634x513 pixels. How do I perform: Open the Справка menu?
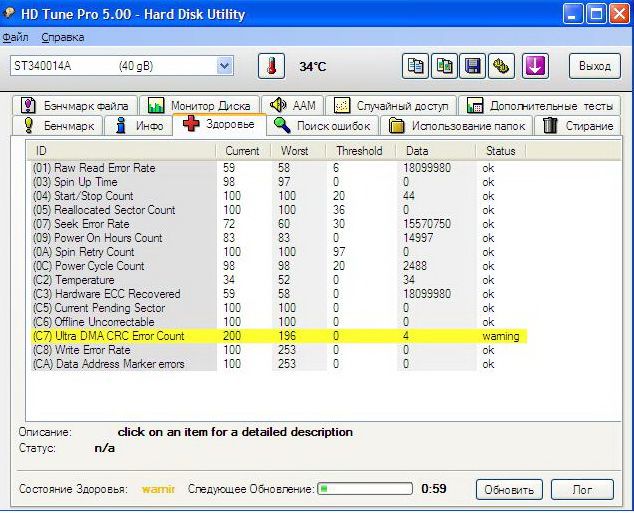pos(63,37)
